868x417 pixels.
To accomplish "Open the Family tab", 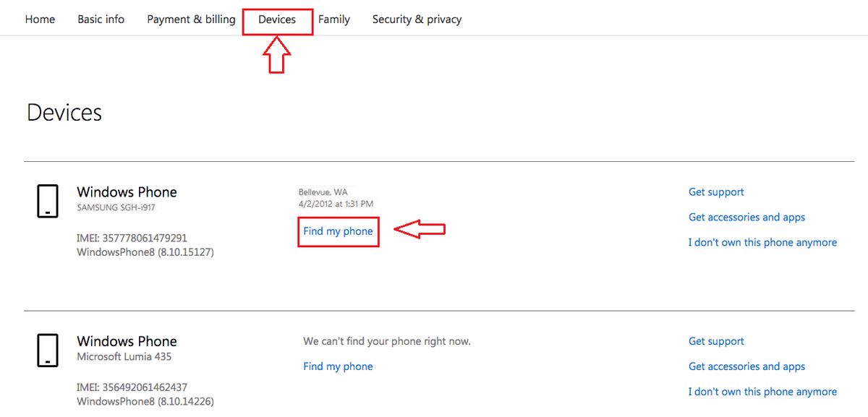I will [x=334, y=20].
